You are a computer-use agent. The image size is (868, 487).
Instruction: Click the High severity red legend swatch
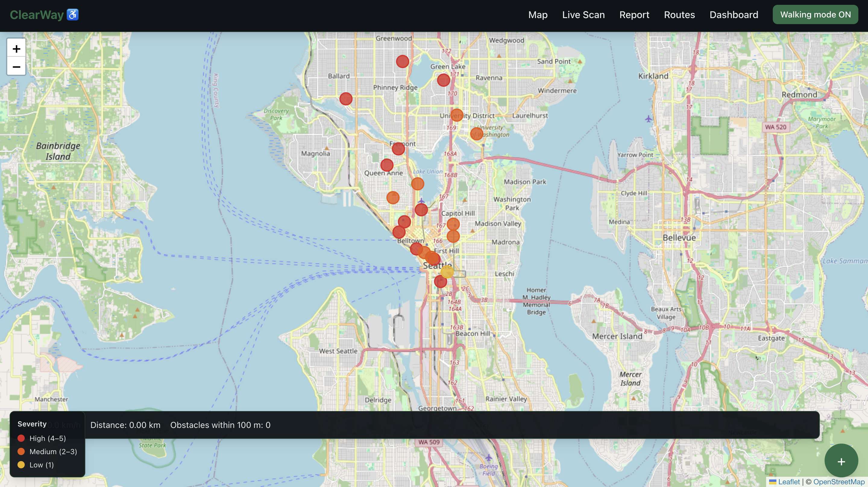(x=21, y=438)
